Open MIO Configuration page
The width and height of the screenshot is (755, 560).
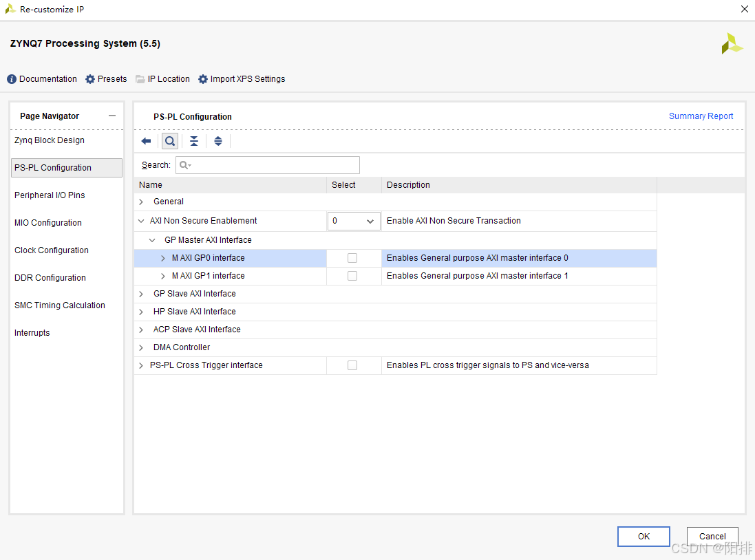[48, 222]
